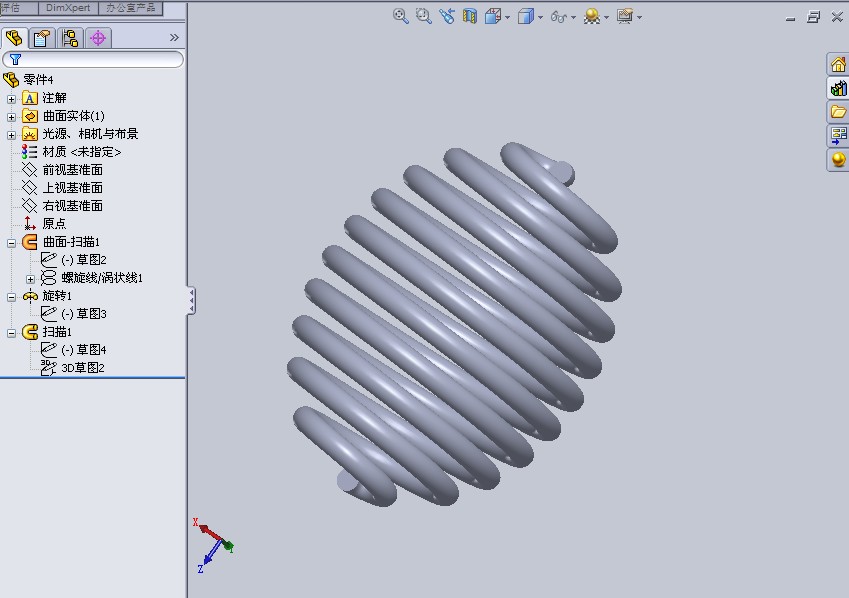Select 光源、相机与布景 folder icon
Screen dimensions: 849x598
pyautogui.click(x=30, y=134)
